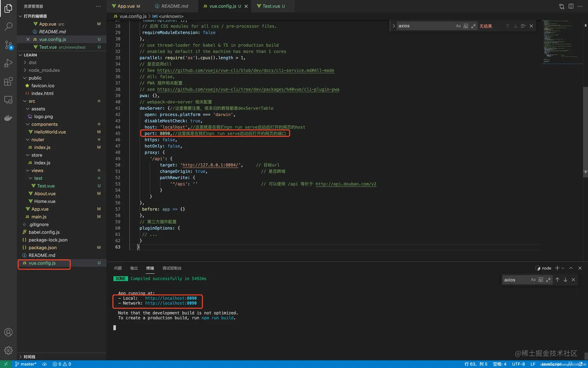Viewport: 588px width, 368px height.
Task: Create new terminal with plus icon
Action: coord(557,268)
